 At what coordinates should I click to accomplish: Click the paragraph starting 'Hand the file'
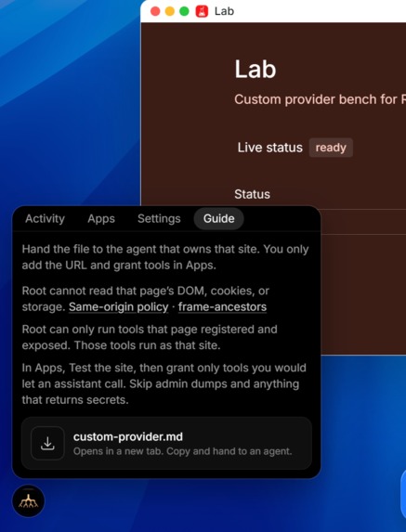tap(165, 257)
